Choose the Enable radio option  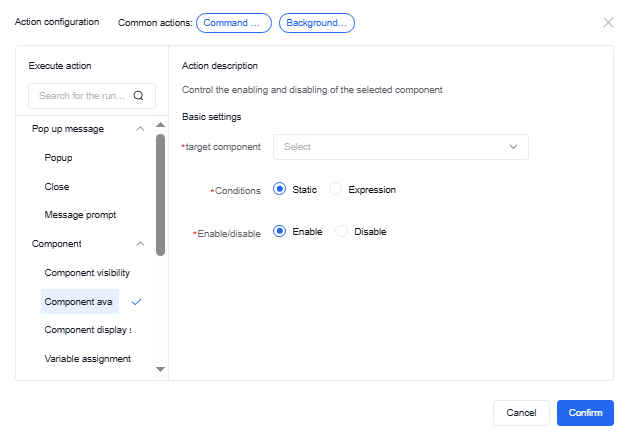280,231
